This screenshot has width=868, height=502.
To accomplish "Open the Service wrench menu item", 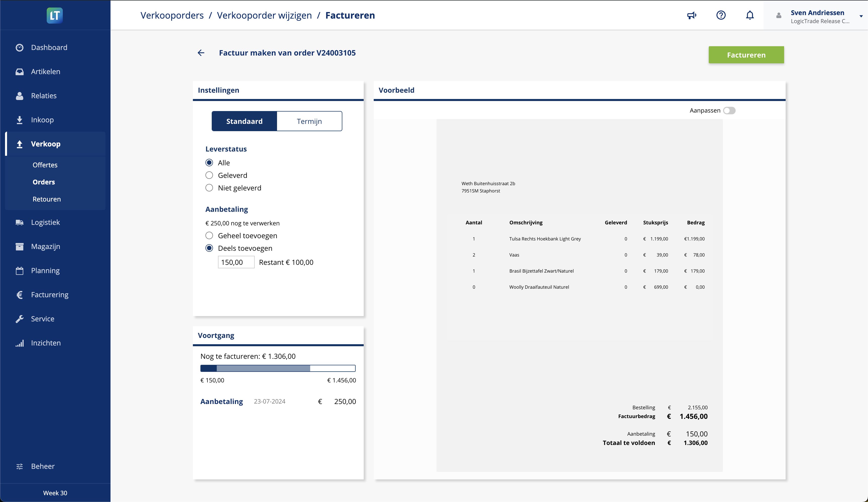I will click(x=42, y=319).
